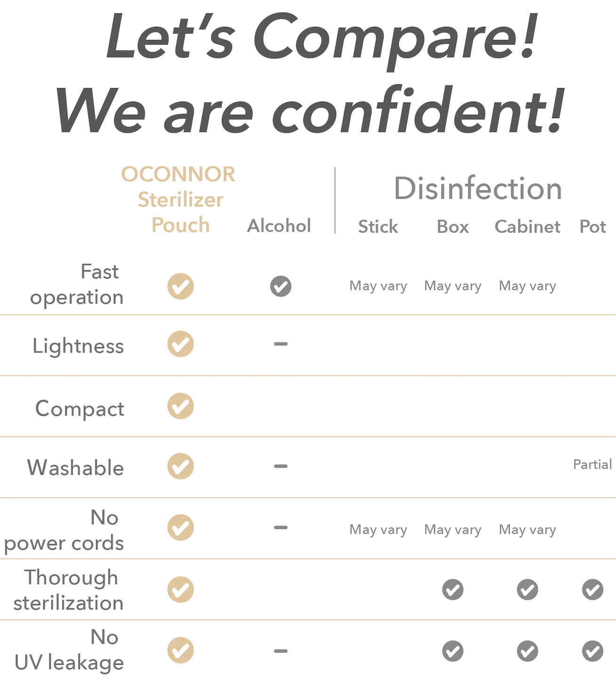Click gold checkmark for Thorough sterilization
This screenshot has width=616, height=679.
point(181,590)
